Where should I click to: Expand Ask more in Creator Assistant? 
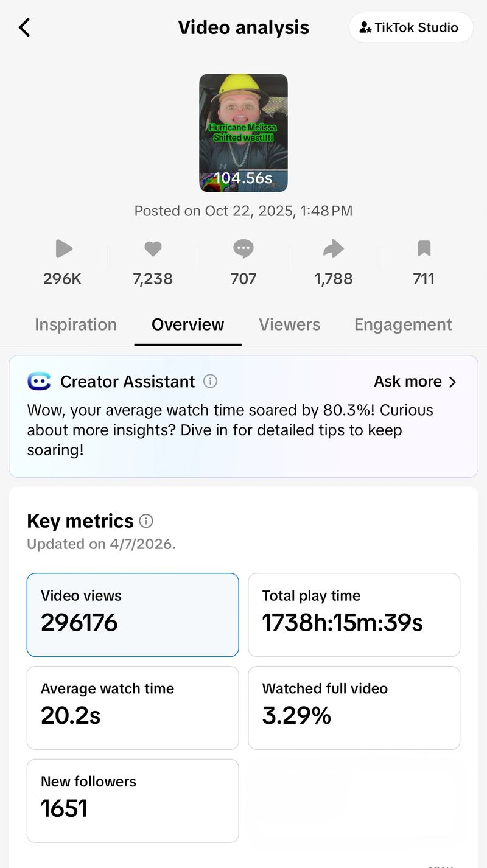pos(415,382)
